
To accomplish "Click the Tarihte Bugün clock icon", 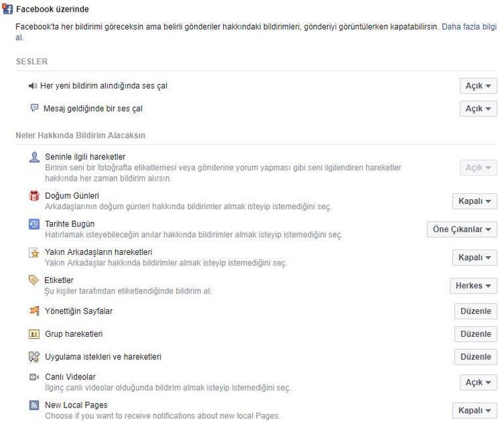I will (35, 224).
